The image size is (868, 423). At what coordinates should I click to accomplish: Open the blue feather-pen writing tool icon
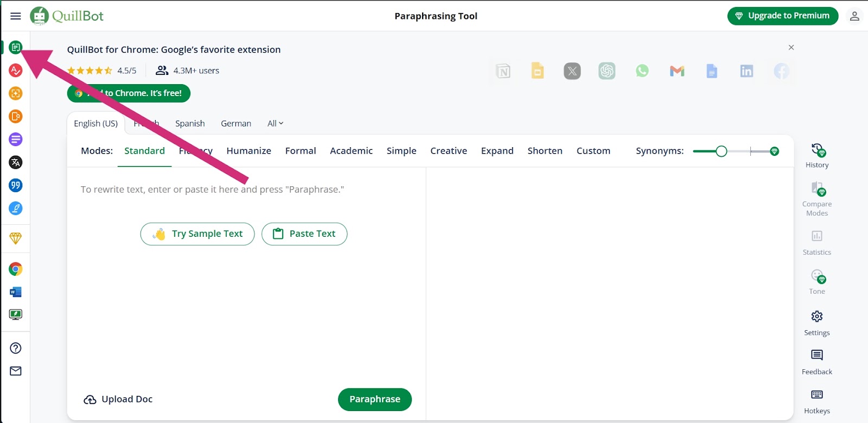pyautogui.click(x=16, y=209)
